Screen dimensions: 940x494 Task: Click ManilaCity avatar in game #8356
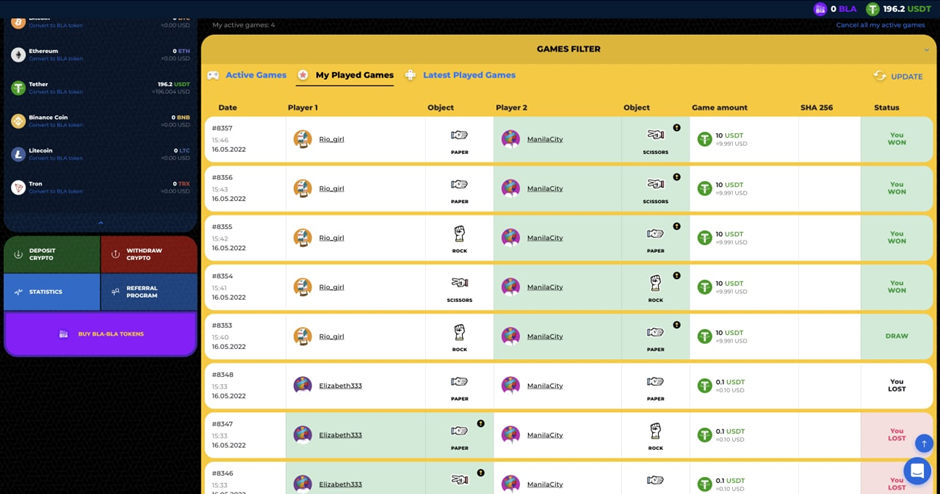510,188
